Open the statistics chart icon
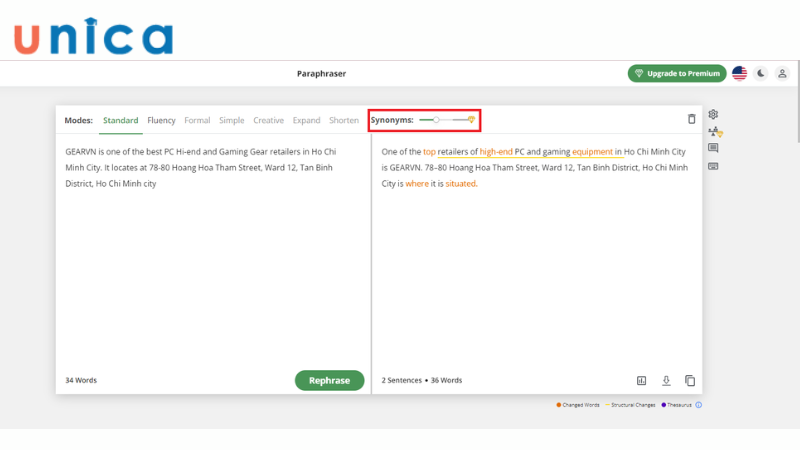Screen dimensions: 800x450 point(641,381)
